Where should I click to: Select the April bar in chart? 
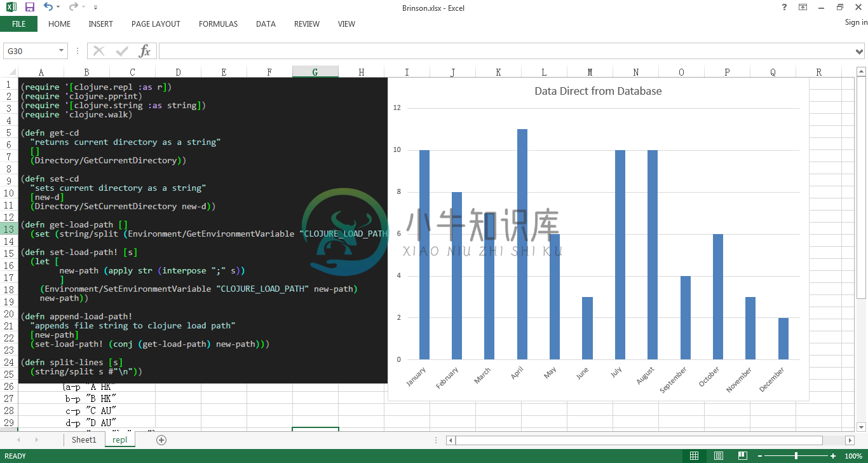(522, 244)
